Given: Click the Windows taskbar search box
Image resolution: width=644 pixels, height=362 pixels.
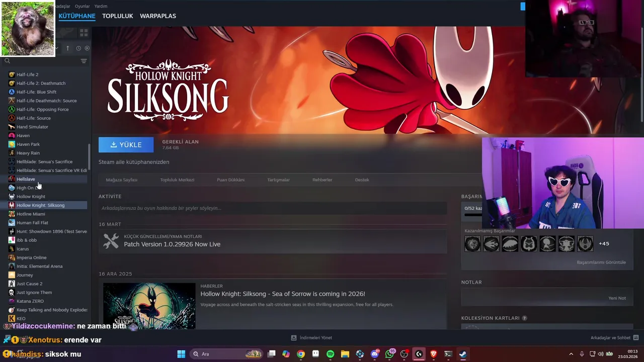Looking at the screenshot, I should [x=227, y=354].
